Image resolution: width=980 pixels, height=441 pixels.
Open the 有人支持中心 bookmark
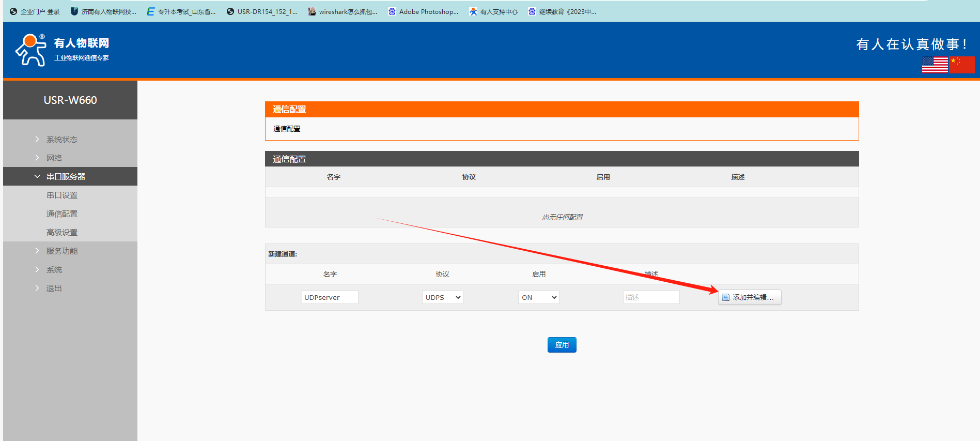click(x=493, y=11)
